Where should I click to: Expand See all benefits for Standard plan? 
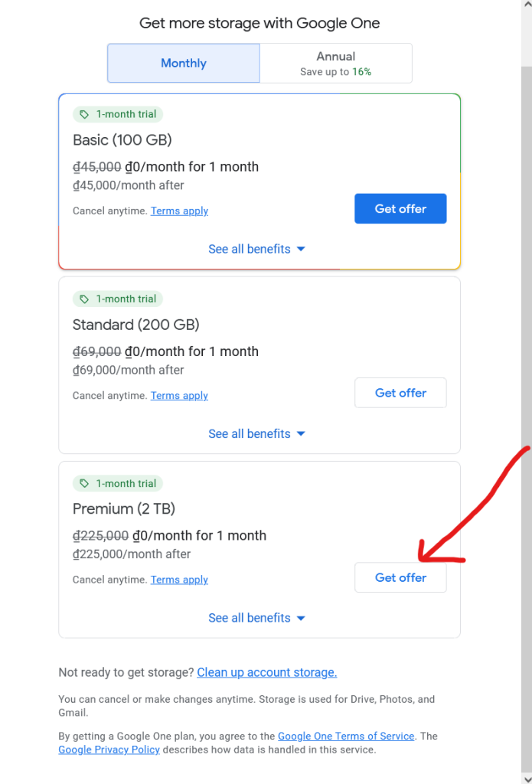256,433
